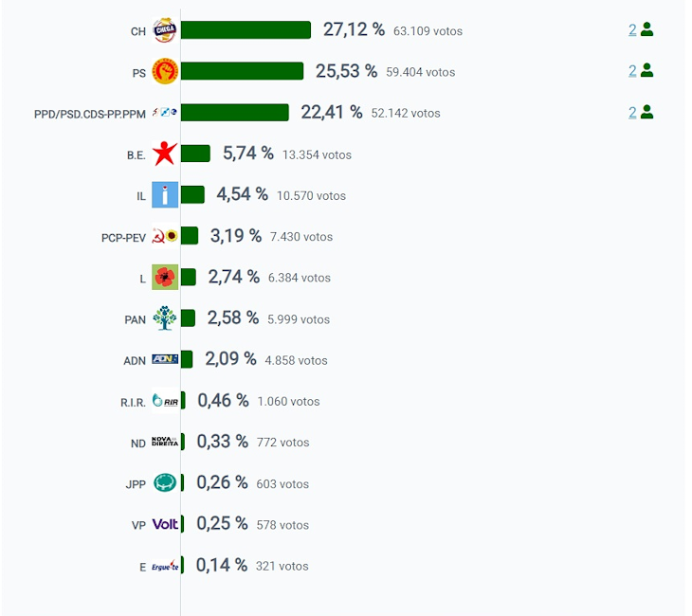Image resolution: width=692 pixels, height=616 pixels.
Task: Click the green bar for PS 25,53 %
Action: [243, 71]
